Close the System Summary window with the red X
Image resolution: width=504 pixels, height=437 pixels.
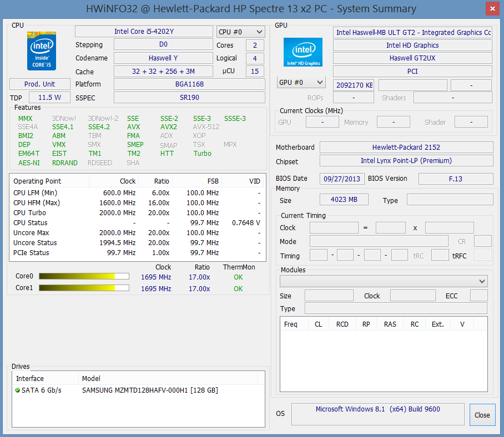click(492, 9)
